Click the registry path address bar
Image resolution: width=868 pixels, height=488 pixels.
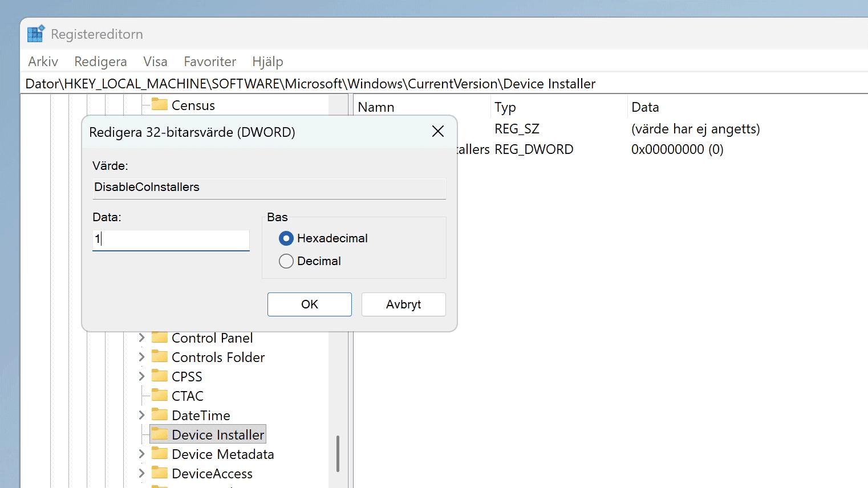(445, 84)
